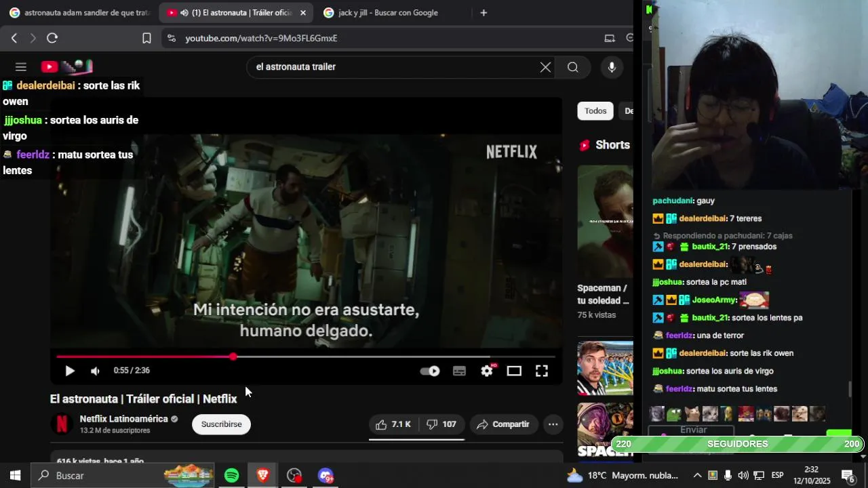Click the video title El astronauta
The width and height of the screenshot is (868, 488).
(x=144, y=399)
